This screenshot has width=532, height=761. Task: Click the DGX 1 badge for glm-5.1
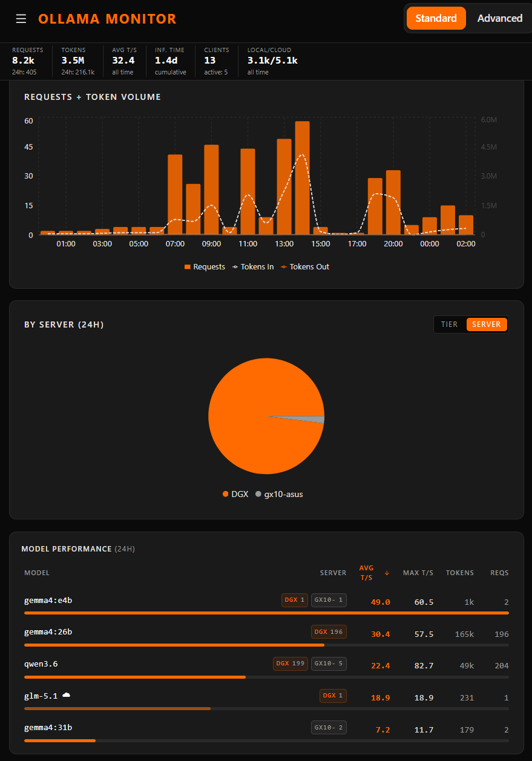point(333,696)
